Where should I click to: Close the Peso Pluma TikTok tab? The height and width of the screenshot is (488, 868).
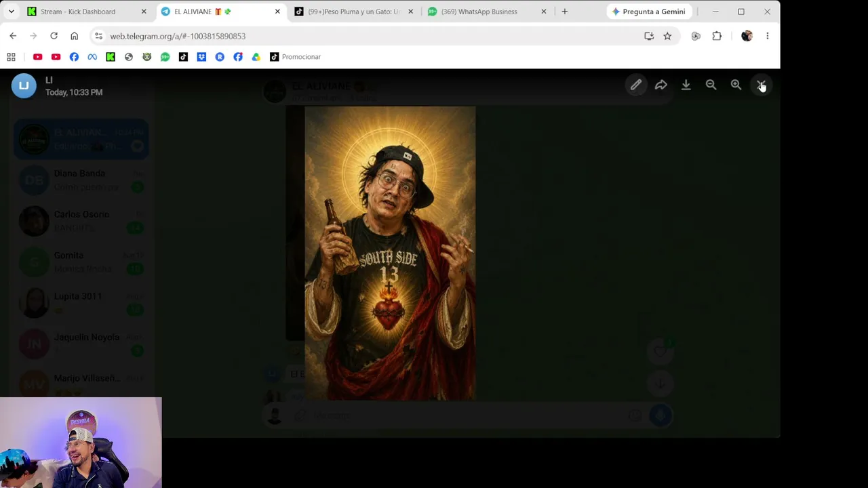point(410,12)
